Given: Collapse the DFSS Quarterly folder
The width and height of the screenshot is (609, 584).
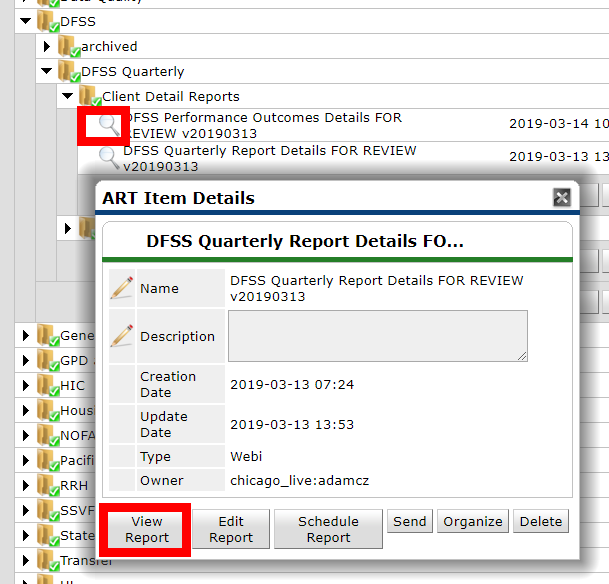Looking at the screenshot, I should pos(47,71).
